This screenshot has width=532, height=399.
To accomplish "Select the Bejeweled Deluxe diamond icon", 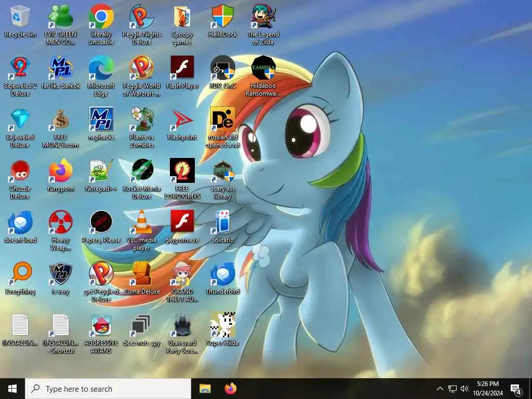I will tap(20, 119).
